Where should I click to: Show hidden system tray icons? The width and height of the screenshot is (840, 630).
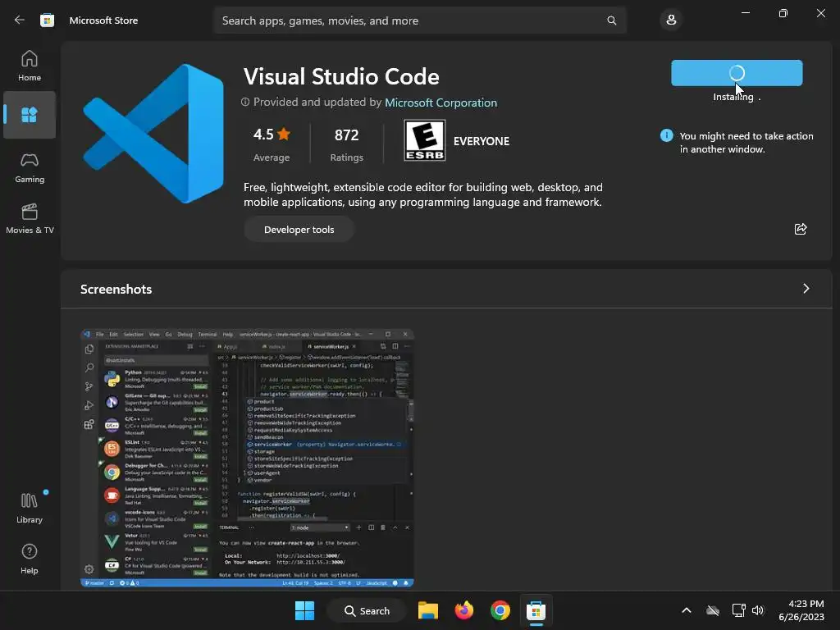coord(687,610)
